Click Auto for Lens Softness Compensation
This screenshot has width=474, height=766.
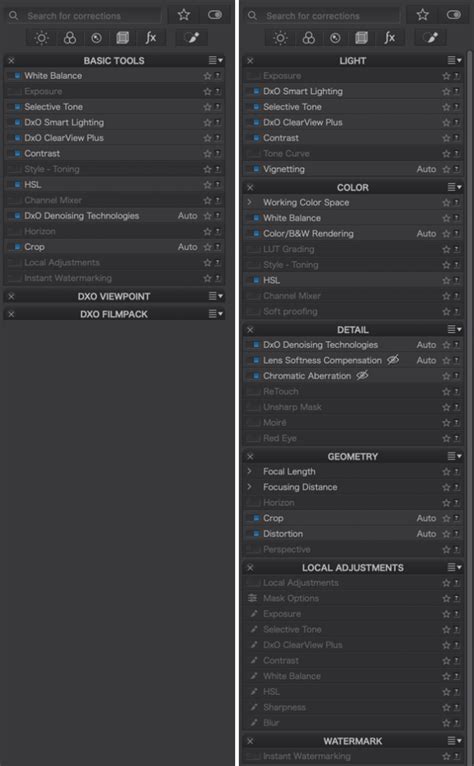click(x=427, y=361)
